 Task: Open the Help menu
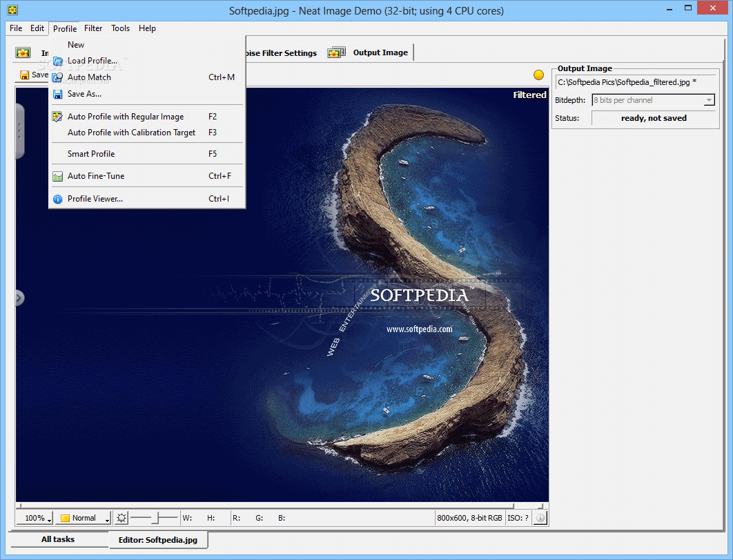click(x=147, y=28)
